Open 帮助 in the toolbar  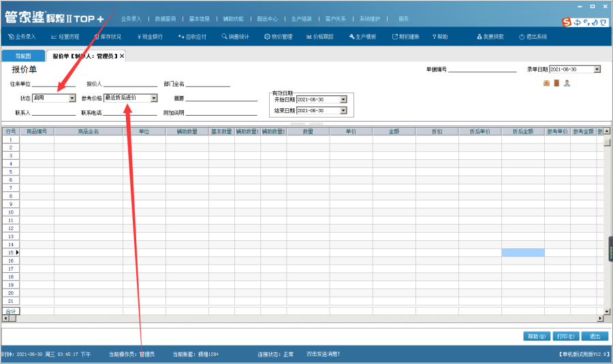pyautogui.click(x=440, y=36)
